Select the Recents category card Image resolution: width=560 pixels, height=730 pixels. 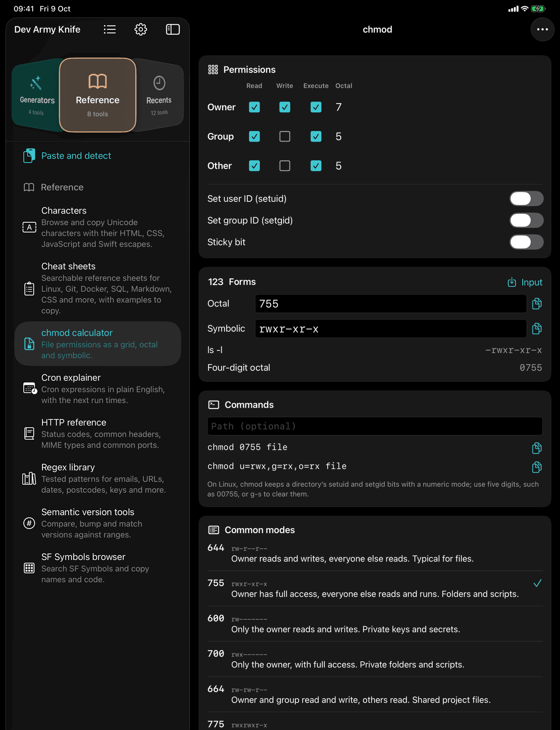[159, 95]
